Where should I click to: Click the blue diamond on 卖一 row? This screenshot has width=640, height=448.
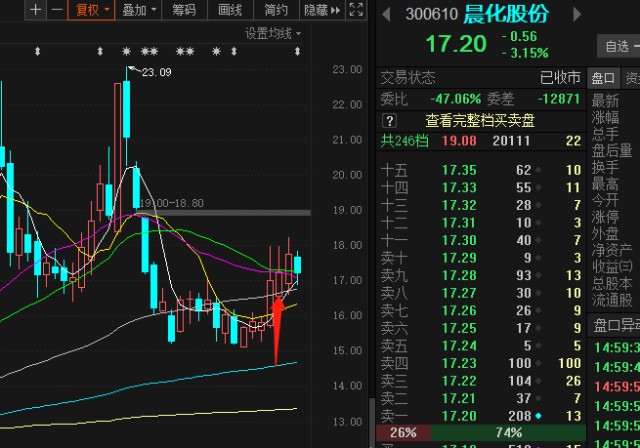pos(538,416)
